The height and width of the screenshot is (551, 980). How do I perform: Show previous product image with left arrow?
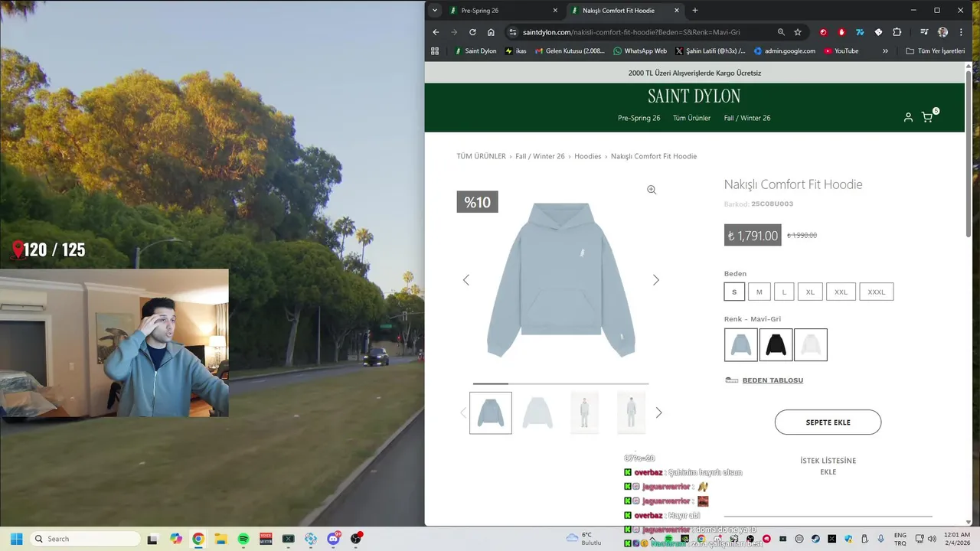465,280
